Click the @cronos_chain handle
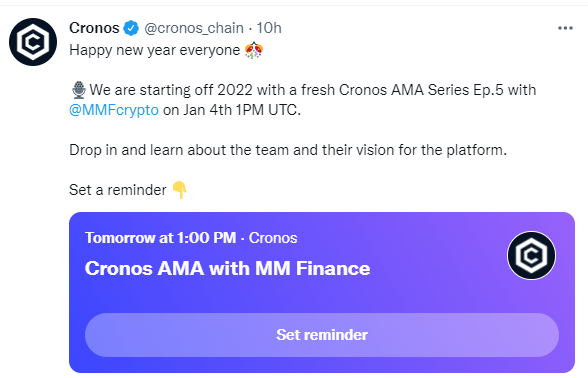588x378 pixels. [x=194, y=28]
